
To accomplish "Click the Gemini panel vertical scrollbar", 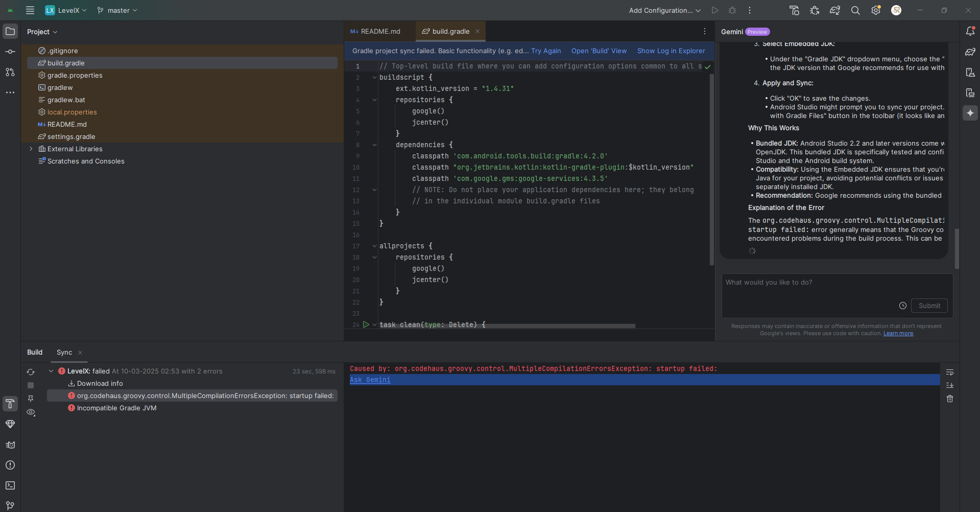I will (957, 248).
